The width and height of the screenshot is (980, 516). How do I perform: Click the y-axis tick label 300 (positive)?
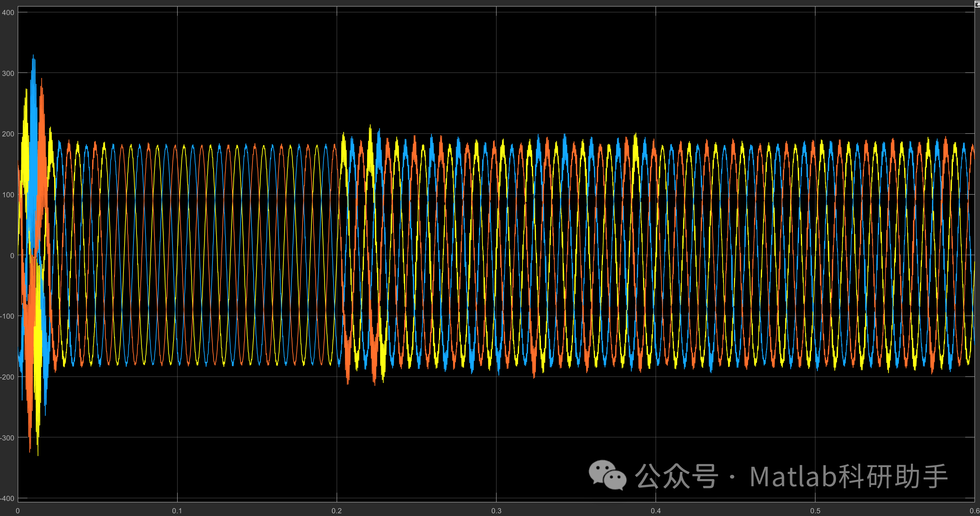point(8,74)
